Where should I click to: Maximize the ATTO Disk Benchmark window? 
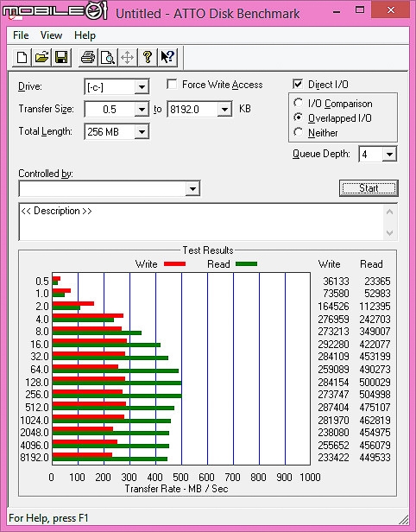click(x=359, y=10)
